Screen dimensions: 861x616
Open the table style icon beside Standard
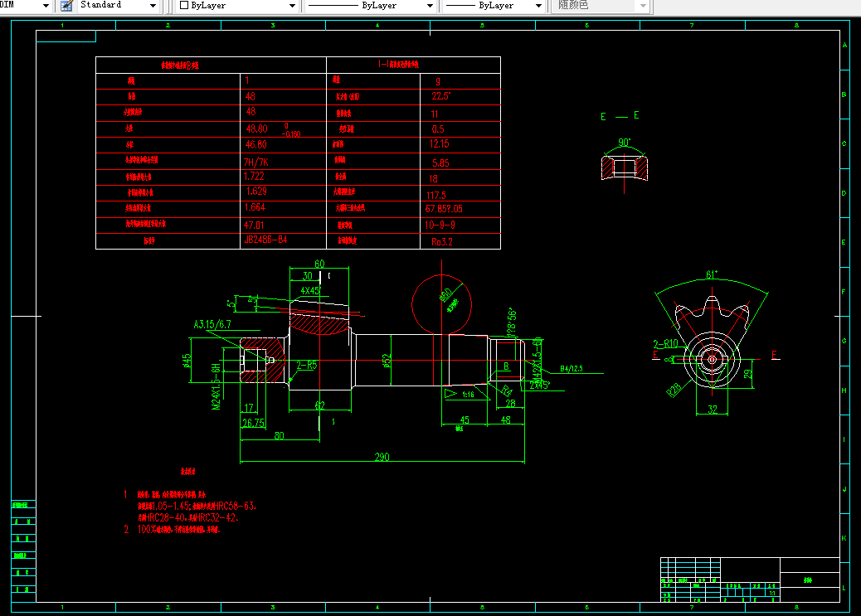click(x=66, y=6)
